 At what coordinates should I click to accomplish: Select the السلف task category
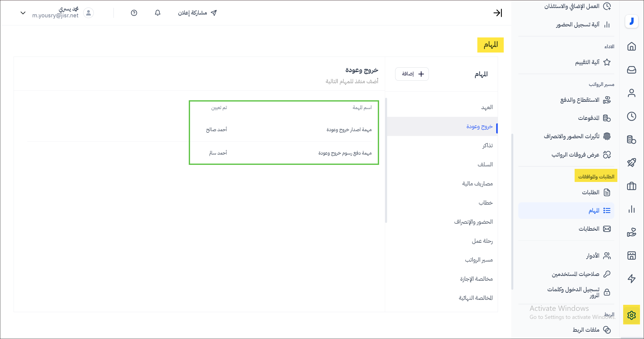click(485, 165)
